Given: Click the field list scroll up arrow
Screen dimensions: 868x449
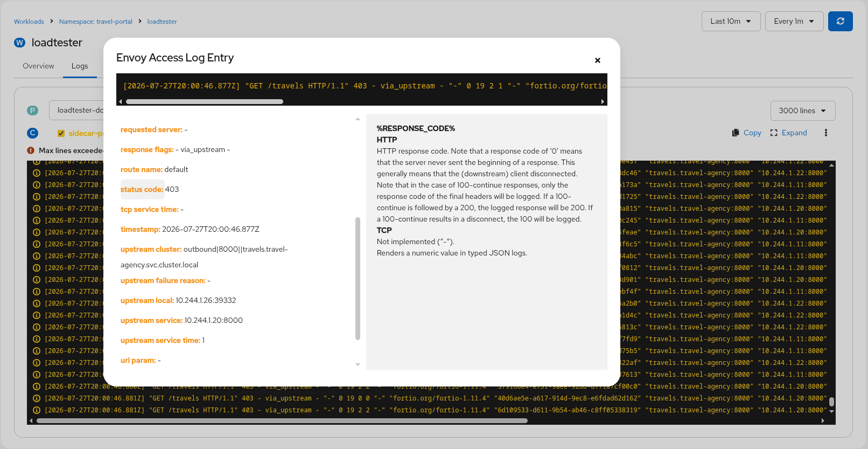Looking at the screenshot, I should click(x=358, y=119).
